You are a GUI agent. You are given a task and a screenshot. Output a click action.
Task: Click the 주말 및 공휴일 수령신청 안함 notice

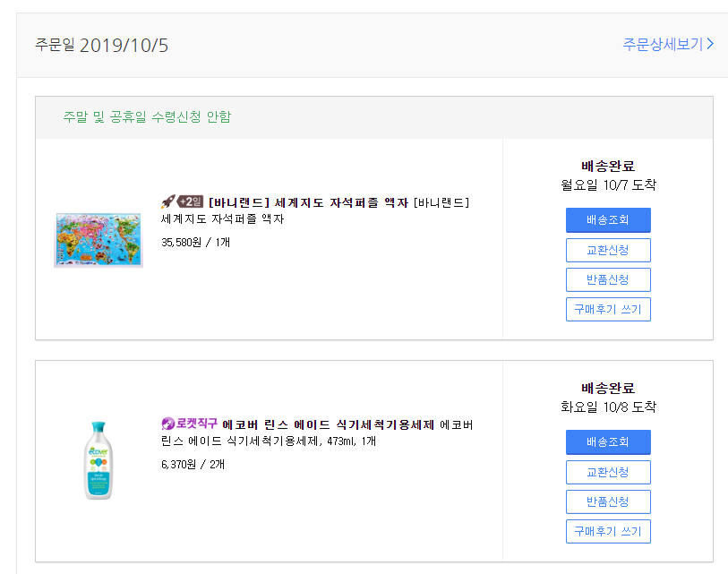click(147, 117)
